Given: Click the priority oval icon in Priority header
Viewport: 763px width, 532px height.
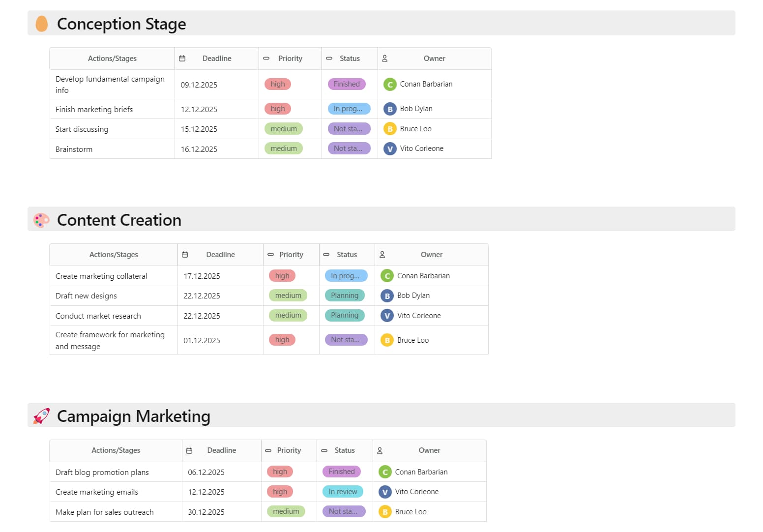Looking at the screenshot, I should [x=266, y=58].
